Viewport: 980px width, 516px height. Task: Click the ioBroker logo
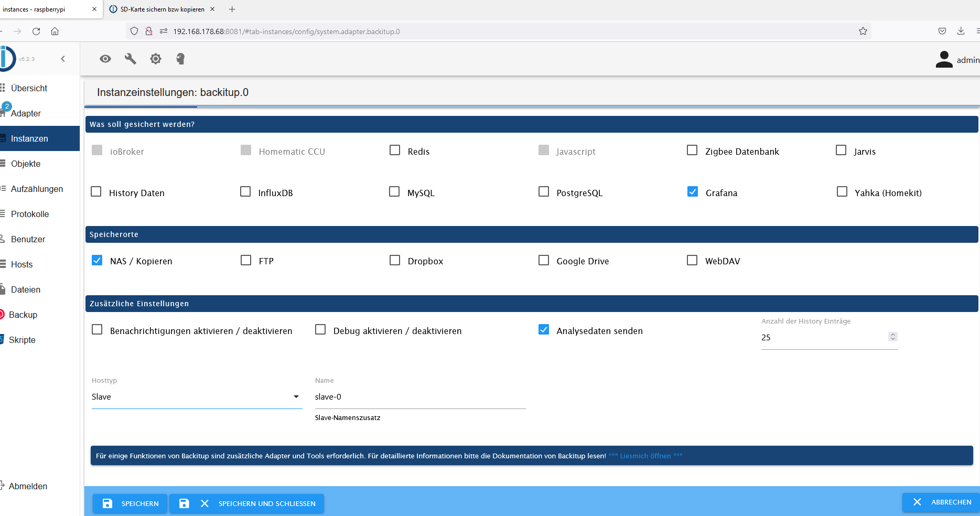(x=8, y=58)
